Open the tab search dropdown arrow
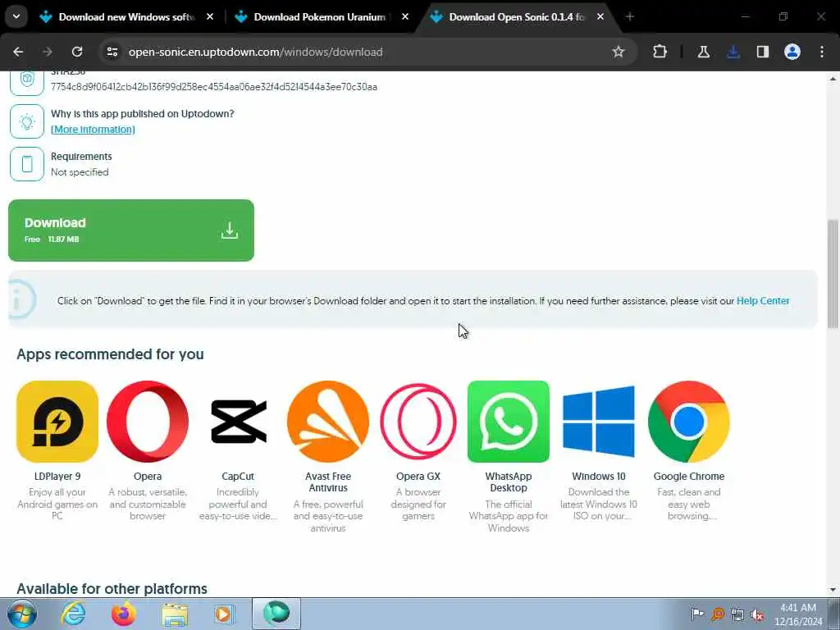Viewport: 840px width, 630px height. click(16, 16)
